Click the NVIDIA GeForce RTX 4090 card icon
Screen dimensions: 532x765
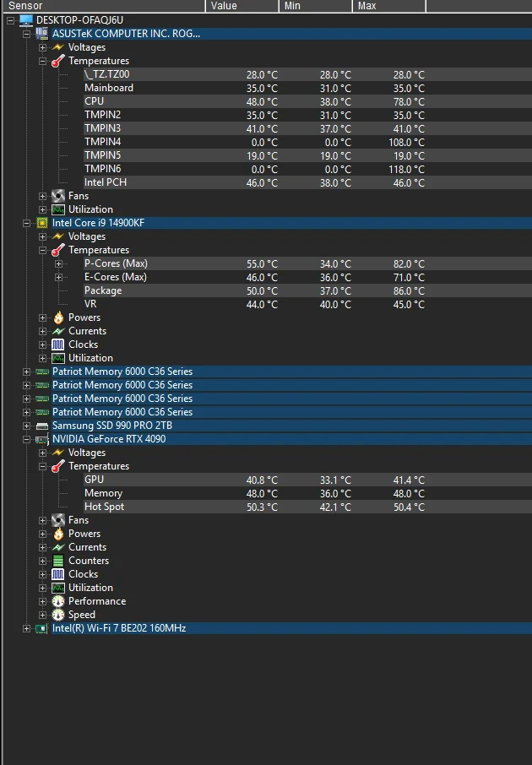point(42,439)
